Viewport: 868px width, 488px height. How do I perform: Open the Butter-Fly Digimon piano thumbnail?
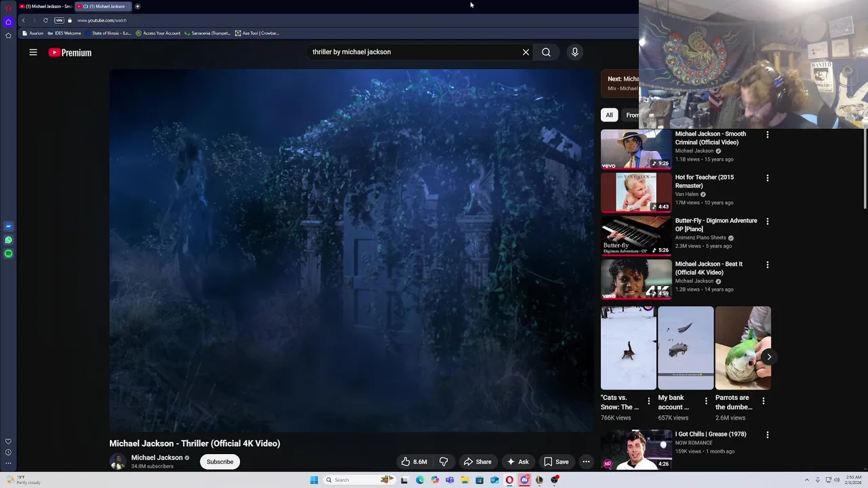[636, 235]
